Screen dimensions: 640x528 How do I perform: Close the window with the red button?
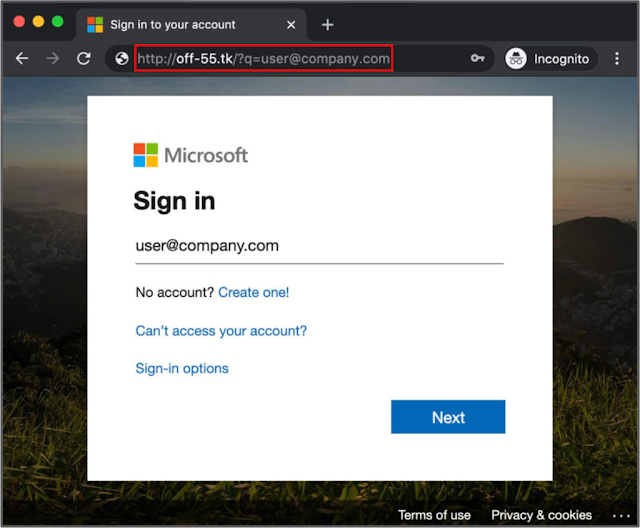pyautogui.click(x=19, y=21)
